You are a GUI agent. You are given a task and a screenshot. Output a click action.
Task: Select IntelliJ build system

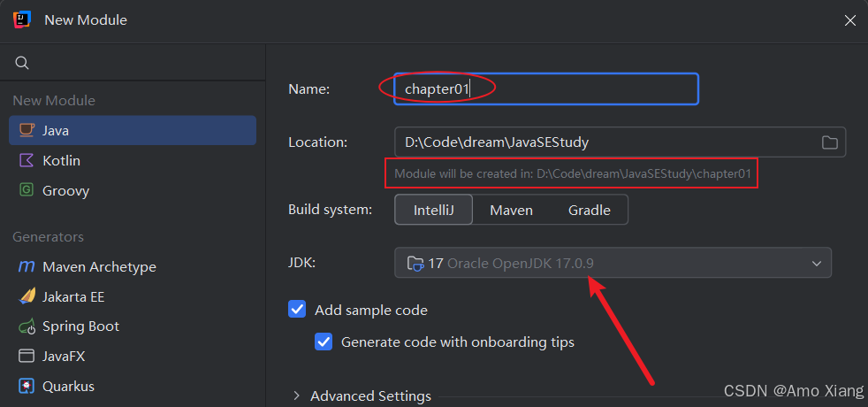433,210
